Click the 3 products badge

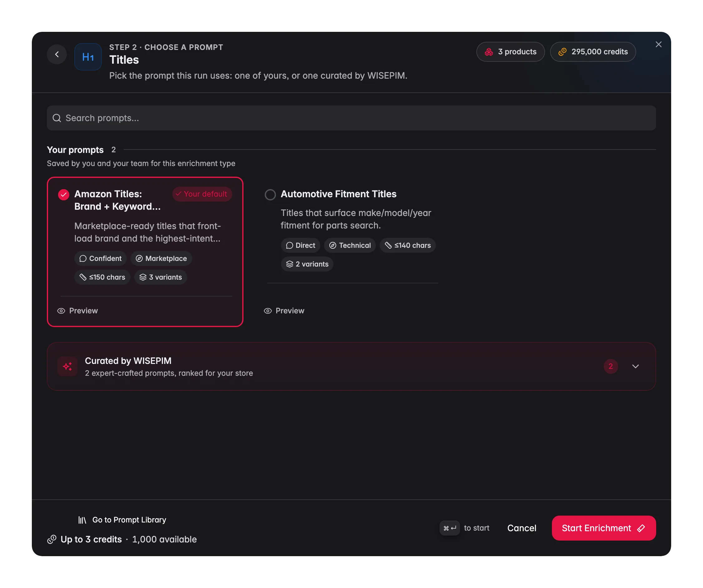pos(510,52)
